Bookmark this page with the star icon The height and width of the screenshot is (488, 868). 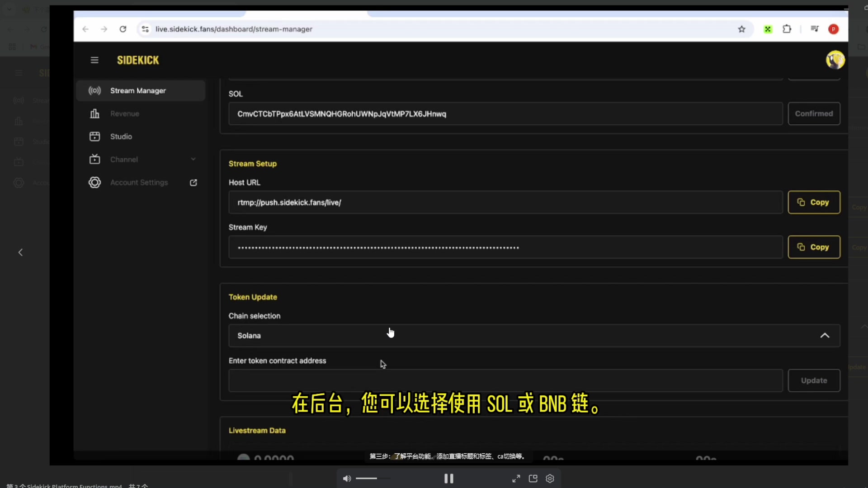coord(741,29)
